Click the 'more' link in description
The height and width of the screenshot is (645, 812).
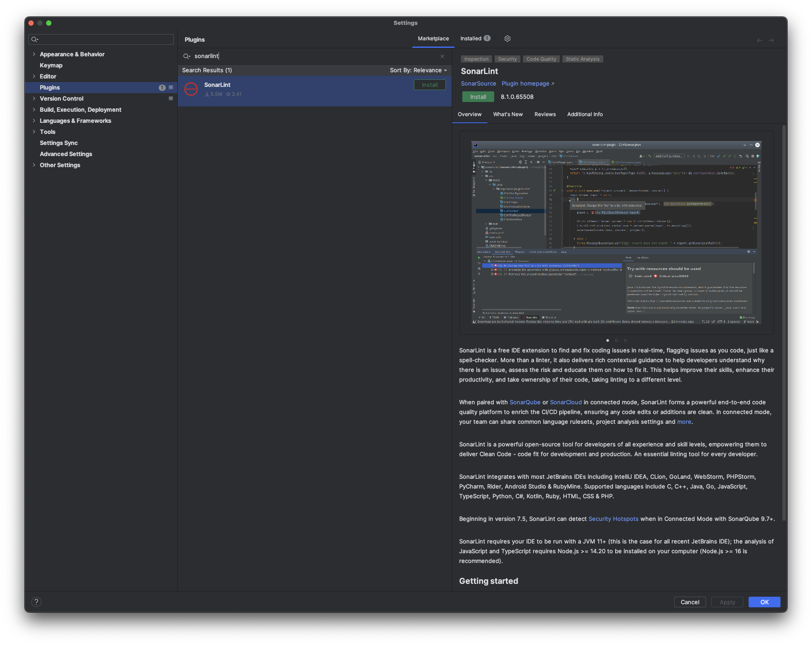point(684,422)
